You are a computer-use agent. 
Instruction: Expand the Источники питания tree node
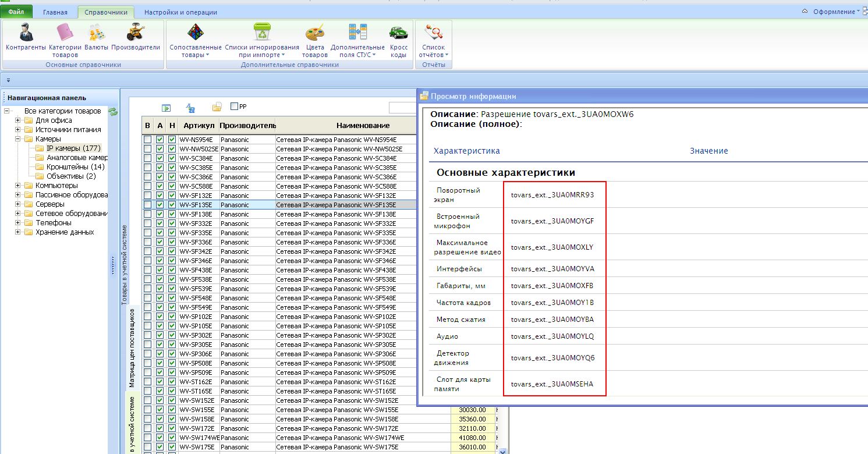(x=18, y=130)
